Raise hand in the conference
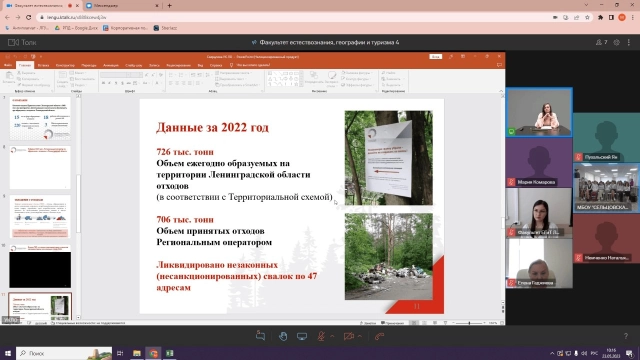Viewport: 640px width, 360px height. point(283,336)
